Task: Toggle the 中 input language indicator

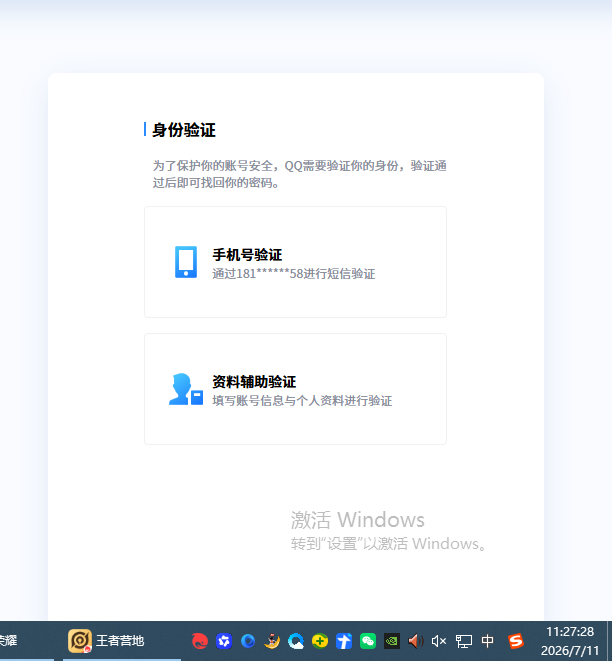Action: point(488,641)
